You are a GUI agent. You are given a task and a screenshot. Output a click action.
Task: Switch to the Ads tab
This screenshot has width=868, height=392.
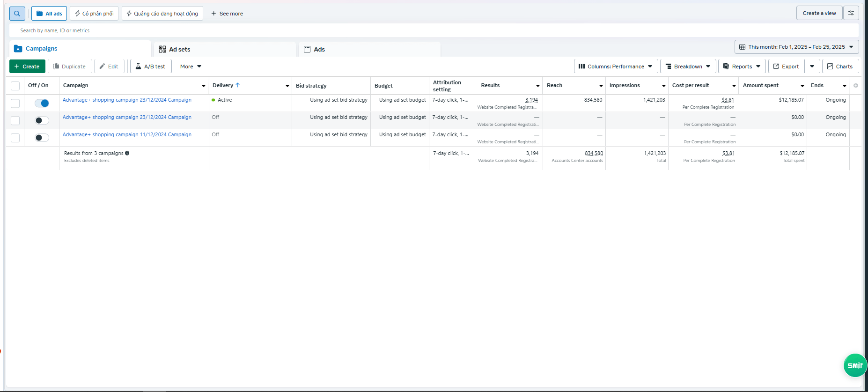pos(319,49)
